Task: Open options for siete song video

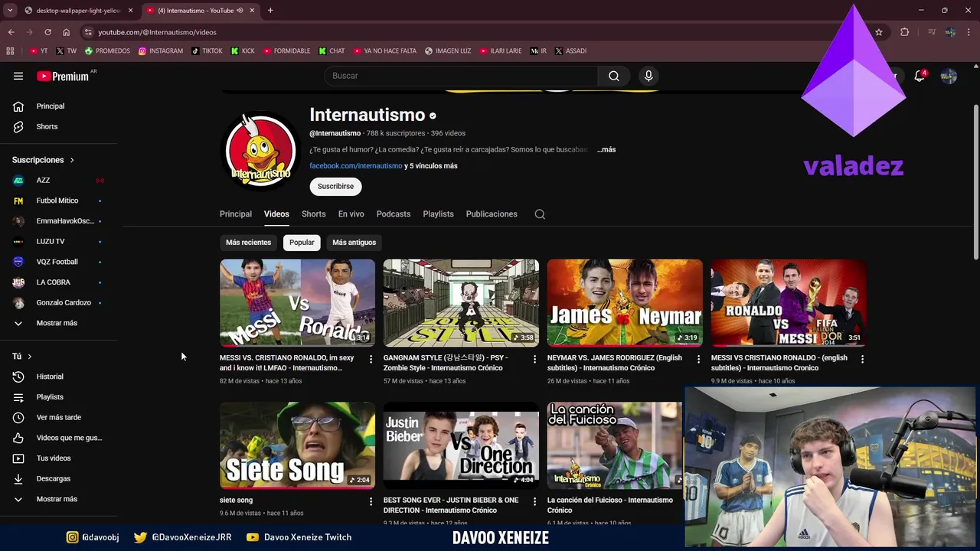Action: tap(371, 501)
